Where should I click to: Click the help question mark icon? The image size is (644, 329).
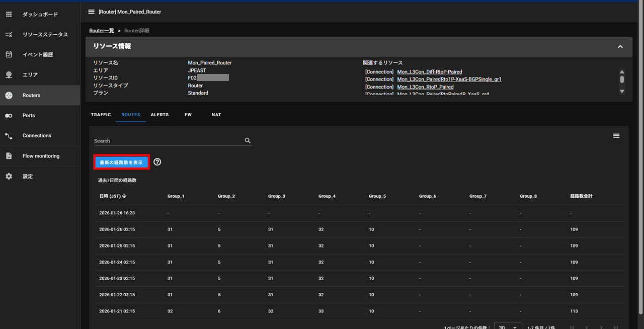pos(157,162)
